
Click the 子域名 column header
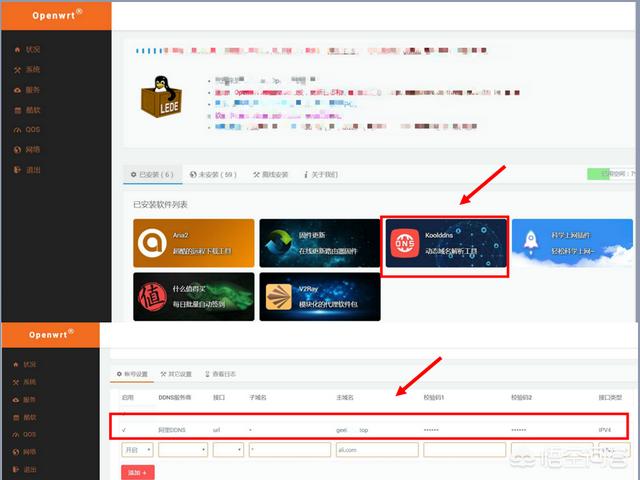click(258, 397)
